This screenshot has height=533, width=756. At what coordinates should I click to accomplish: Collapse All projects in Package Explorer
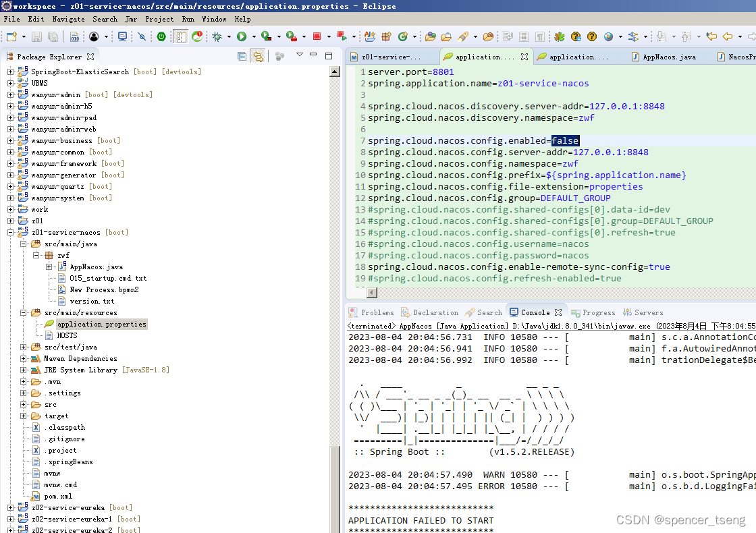pyautogui.click(x=242, y=57)
